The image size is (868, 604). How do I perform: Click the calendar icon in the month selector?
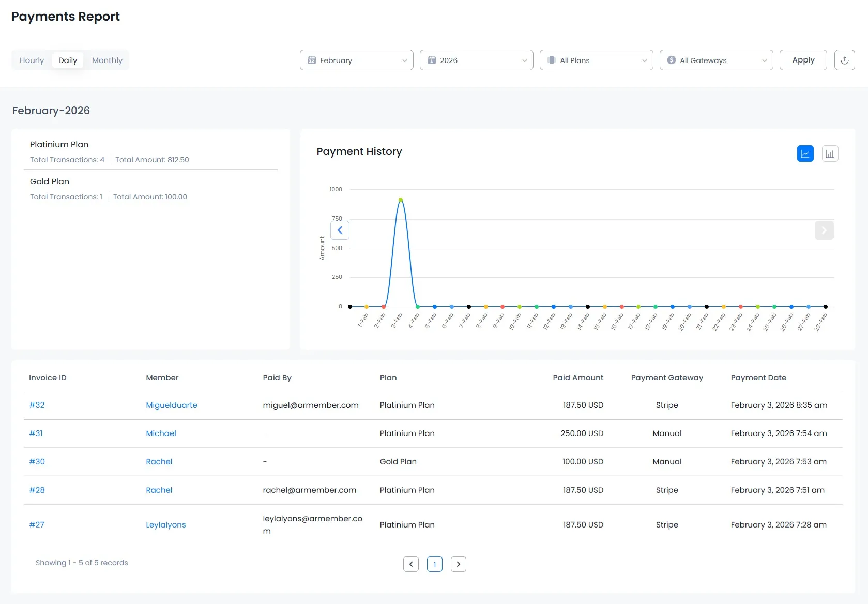(311, 60)
